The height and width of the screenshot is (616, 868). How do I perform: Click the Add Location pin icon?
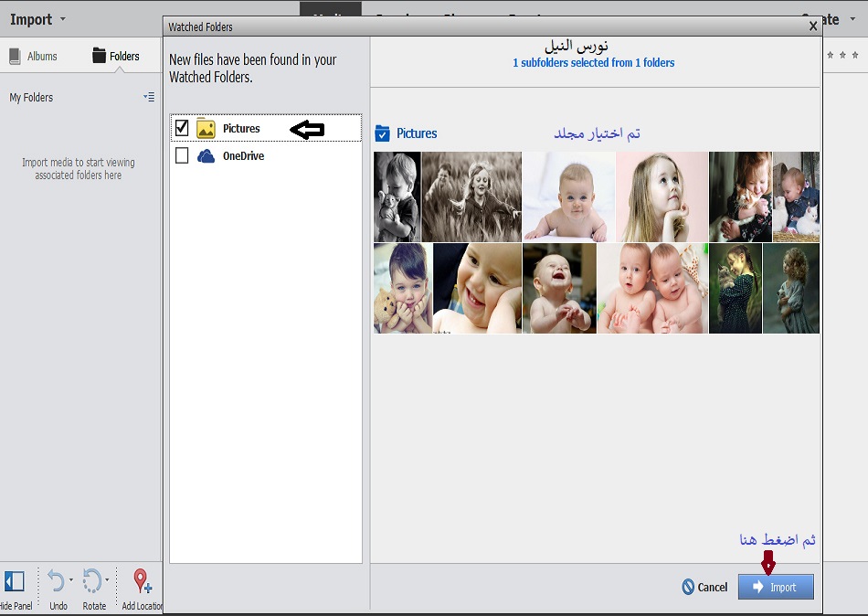142,581
